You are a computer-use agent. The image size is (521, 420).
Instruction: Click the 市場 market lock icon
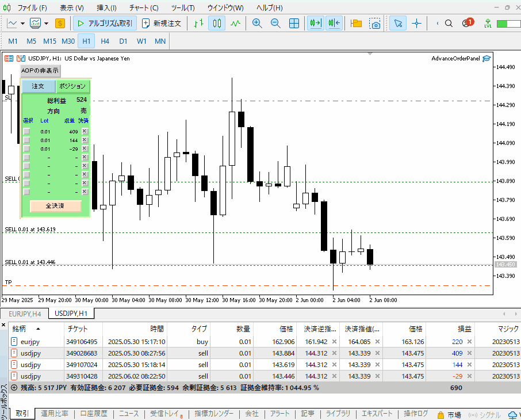pyautogui.click(x=440, y=415)
